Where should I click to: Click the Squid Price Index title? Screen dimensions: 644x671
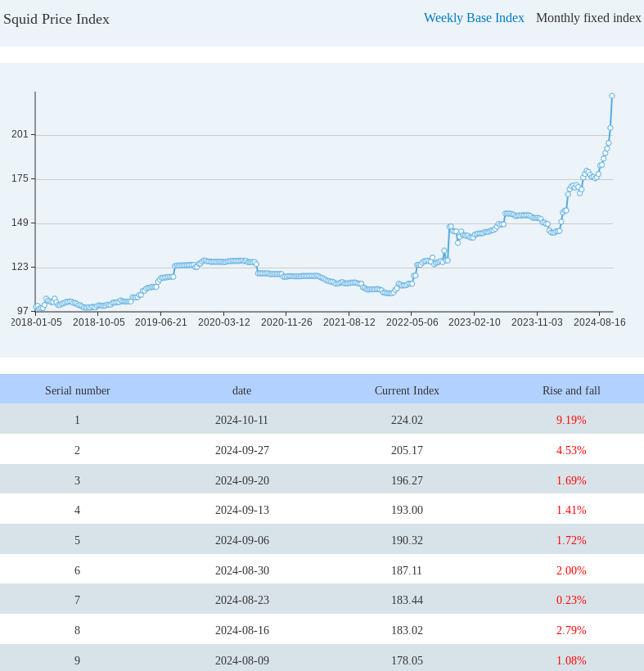[56, 19]
